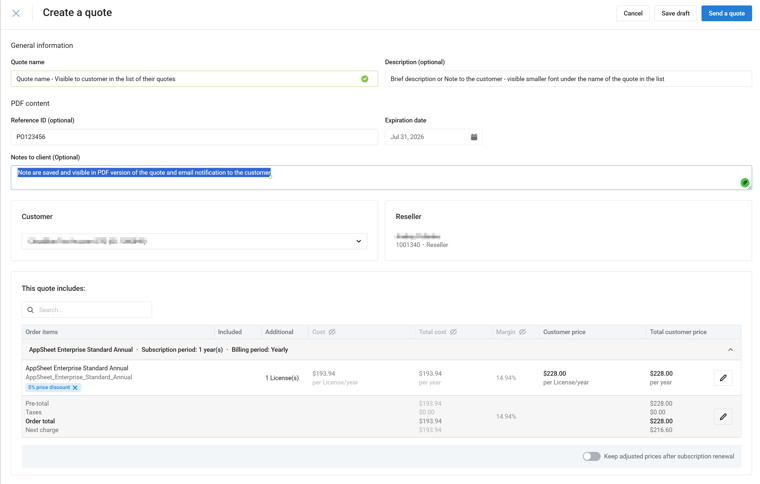
Task: Toggle visibility of the Total cost column
Action: pyautogui.click(x=453, y=332)
